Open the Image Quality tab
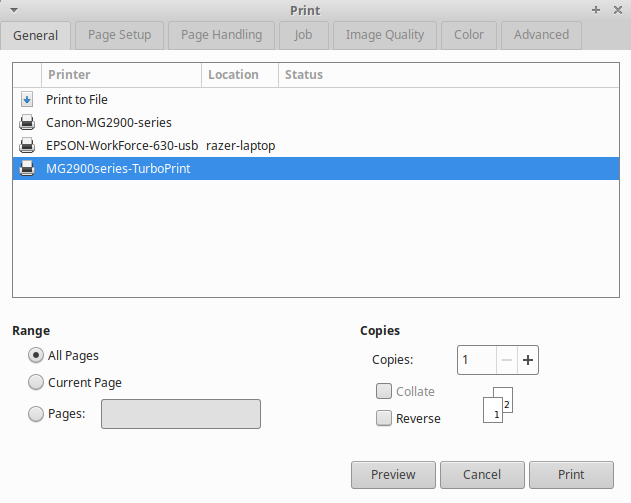Image resolution: width=631 pixels, height=503 pixels. 384,35
